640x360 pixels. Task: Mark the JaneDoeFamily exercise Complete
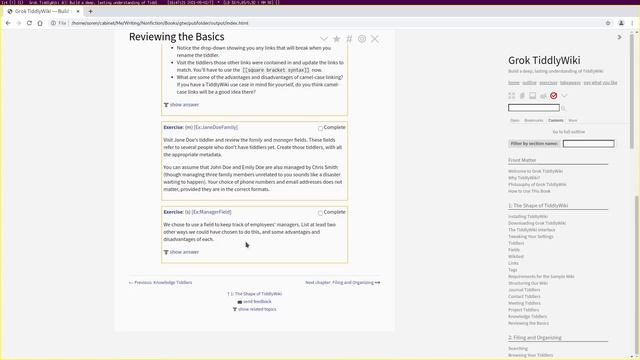320,128
